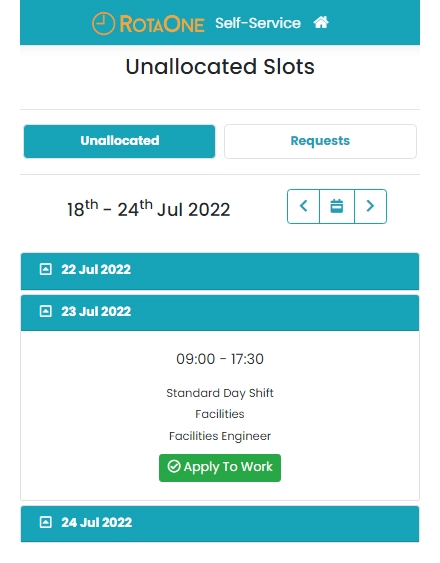The height and width of the screenshot is (563, 440).
Task: Expand the 24 Jul 2022 section
Action: tap(220, 524)
